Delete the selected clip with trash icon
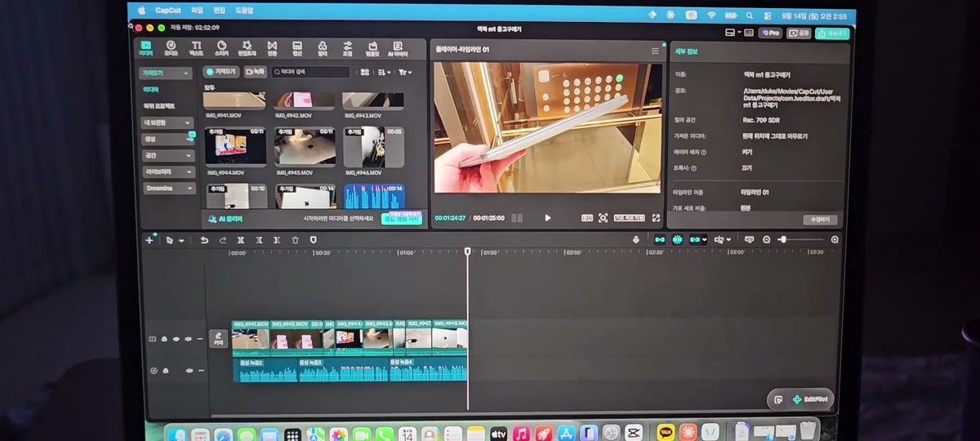The width and height of the screenshot is (980, 441). click(x=295, y=240)
